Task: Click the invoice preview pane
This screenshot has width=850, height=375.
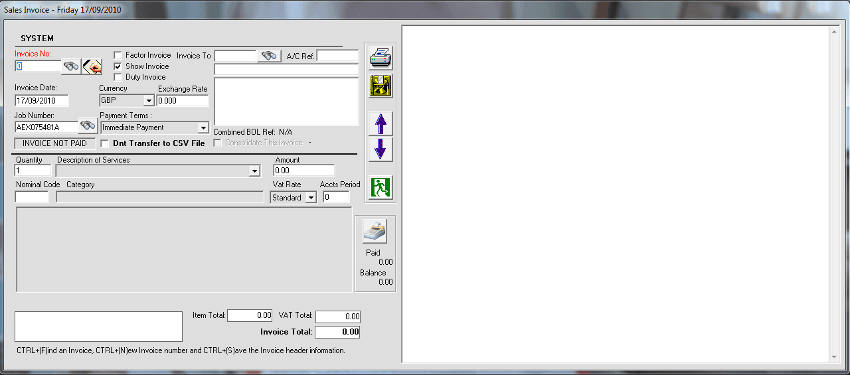Action: (x=617, y=194)
